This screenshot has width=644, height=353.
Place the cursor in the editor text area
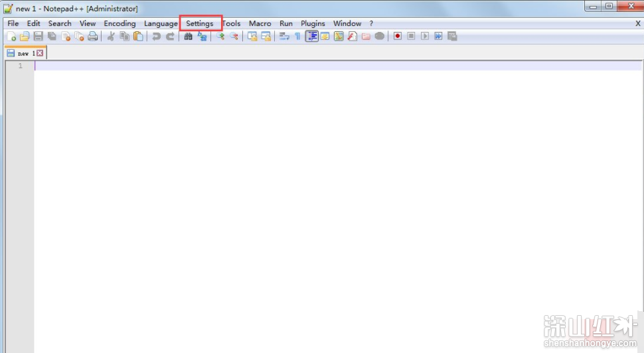point(338,205)
